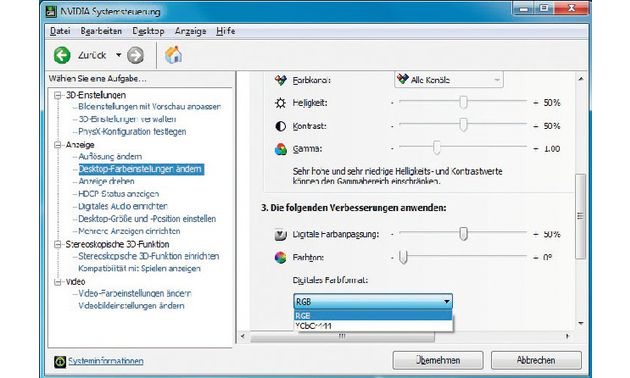Click the scroll down arrow

[x=581, y=323]
